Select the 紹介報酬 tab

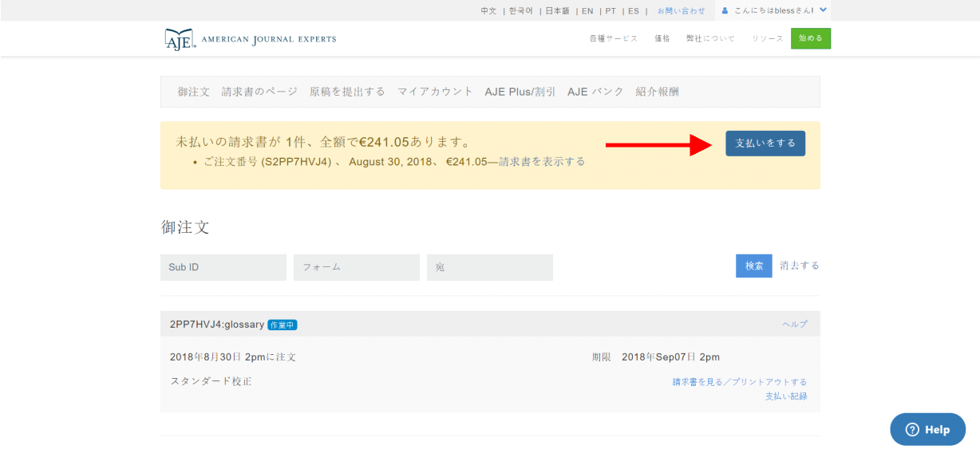tap(658, 92)
